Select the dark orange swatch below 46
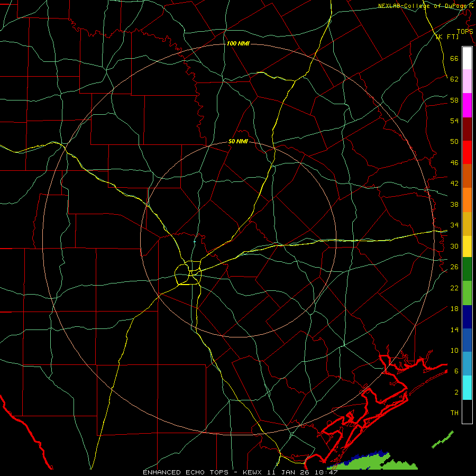The width and height of the screenshot is (476, 476). click(467, 176)
